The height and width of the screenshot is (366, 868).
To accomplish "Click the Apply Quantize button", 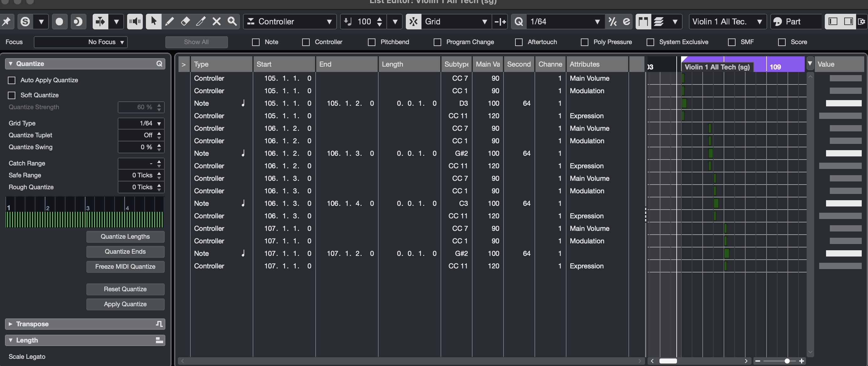I will tap(125, 304).
